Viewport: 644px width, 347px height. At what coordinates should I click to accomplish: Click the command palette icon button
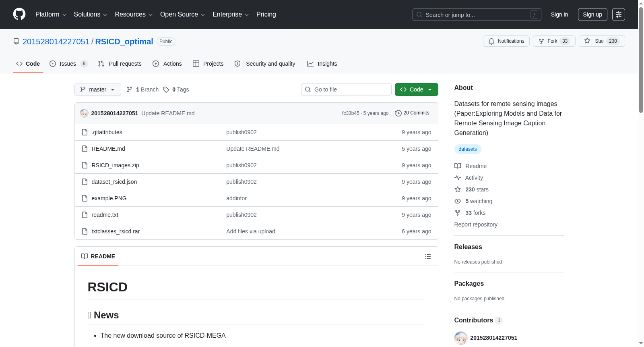[x=619, y=15]
